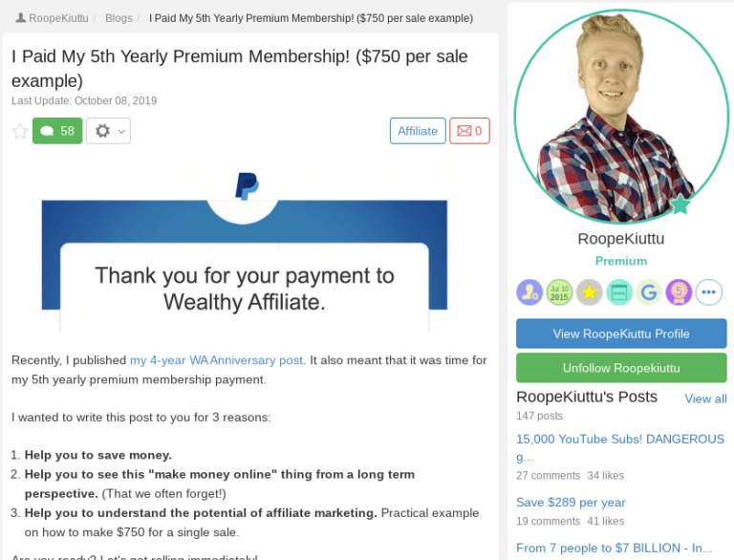Click the Affiliate button
This screenshot has height=560, width=734.
[418, 131]
